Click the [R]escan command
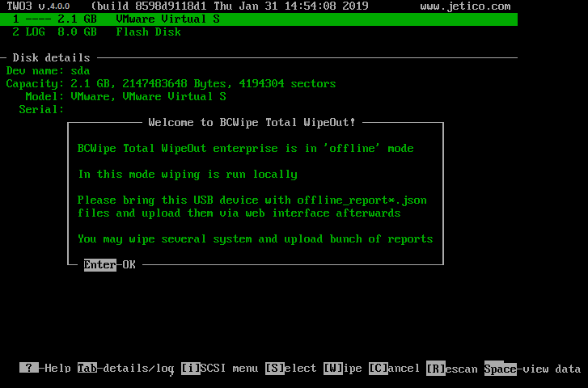The width and height of the screenshot is (588, 388). pos(452,369)
